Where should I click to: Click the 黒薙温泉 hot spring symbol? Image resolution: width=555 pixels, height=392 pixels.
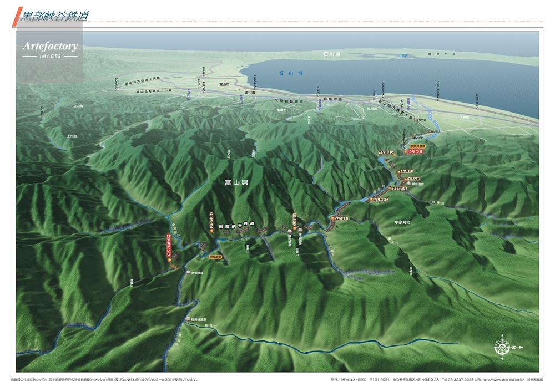coord(408,184)
